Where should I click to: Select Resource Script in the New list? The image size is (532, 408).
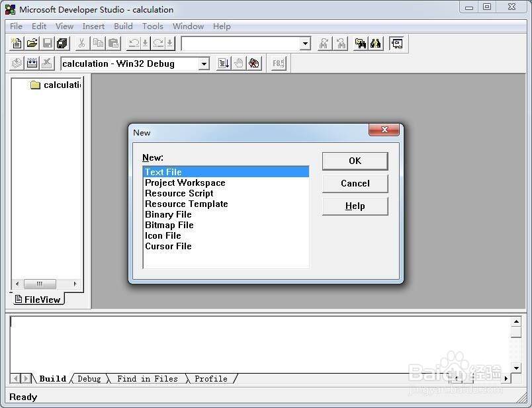click(226, 193)
